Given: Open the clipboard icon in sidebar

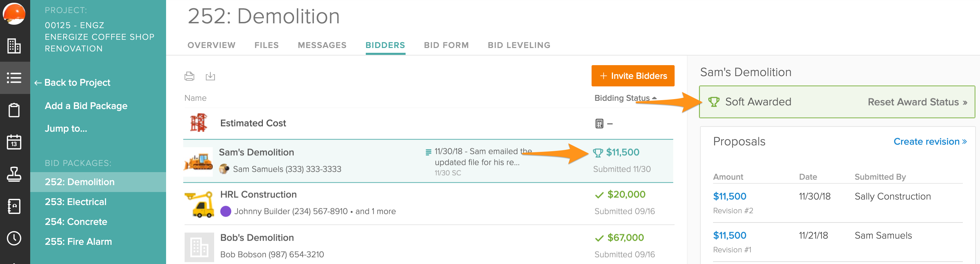Looking at the screenshot, I should 14,110.
